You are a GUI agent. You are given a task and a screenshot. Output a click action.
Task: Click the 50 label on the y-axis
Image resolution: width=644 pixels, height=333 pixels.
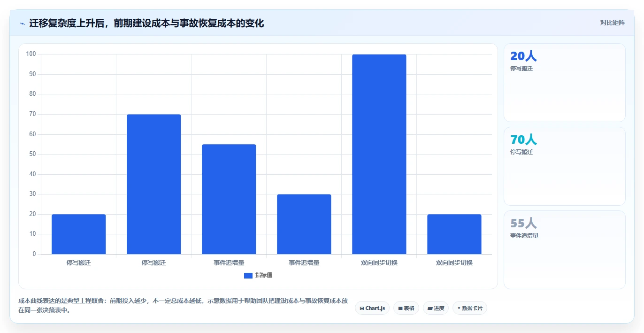pos(32,154)
